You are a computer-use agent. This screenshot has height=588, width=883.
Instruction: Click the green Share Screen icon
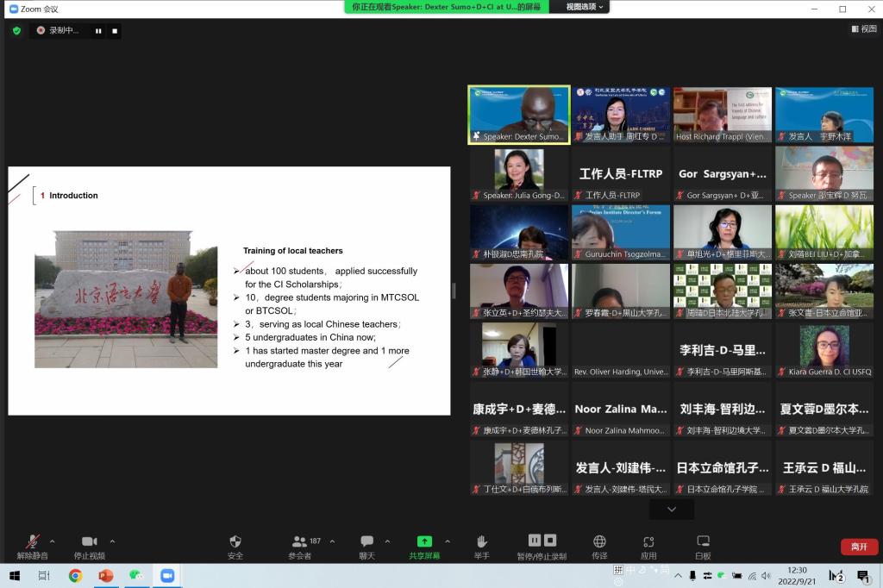pyautogui.click(x=424, y=542)
